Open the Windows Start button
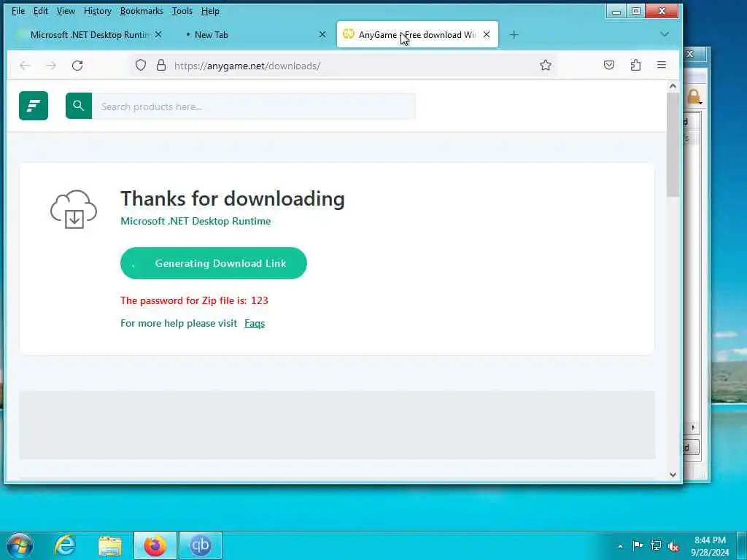747x560 pixels. [20, 545]
